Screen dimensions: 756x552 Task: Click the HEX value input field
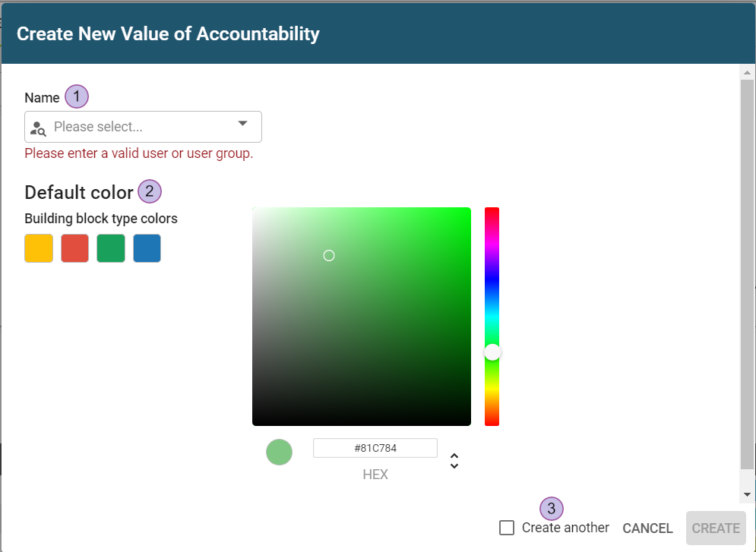pyautogui.click(x=375, y=449)
